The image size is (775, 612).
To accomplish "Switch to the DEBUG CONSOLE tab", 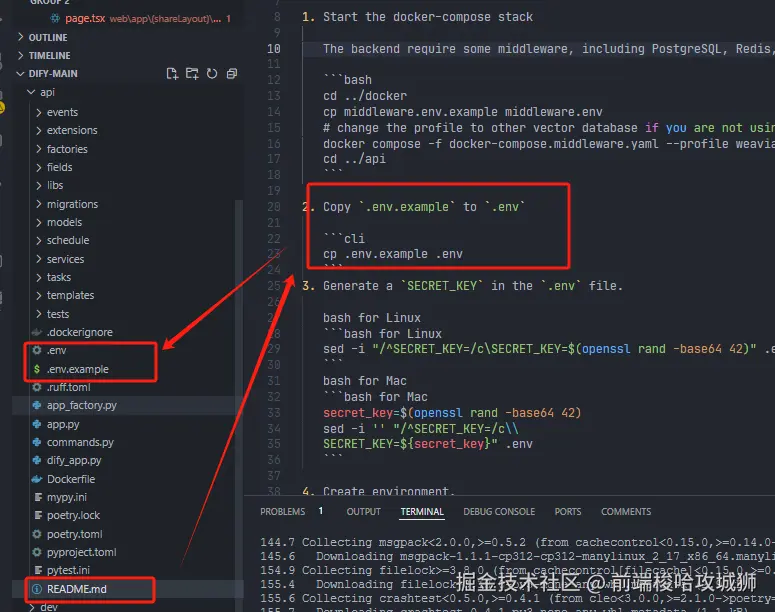I will point(499,512).
